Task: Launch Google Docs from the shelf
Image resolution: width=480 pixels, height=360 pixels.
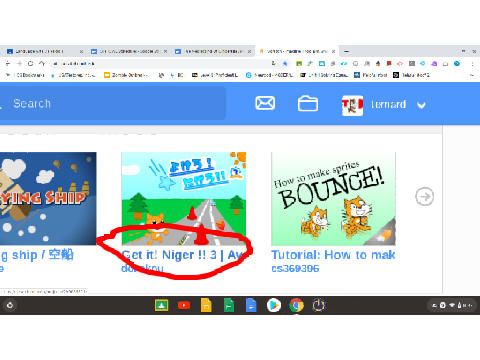Action: click(x=251, y=305)
